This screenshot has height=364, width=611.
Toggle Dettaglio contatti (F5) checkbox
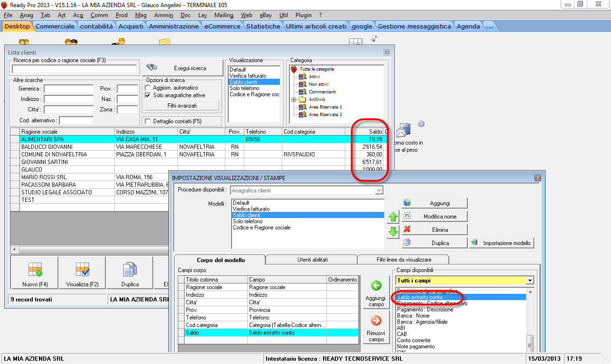[148, 121]
